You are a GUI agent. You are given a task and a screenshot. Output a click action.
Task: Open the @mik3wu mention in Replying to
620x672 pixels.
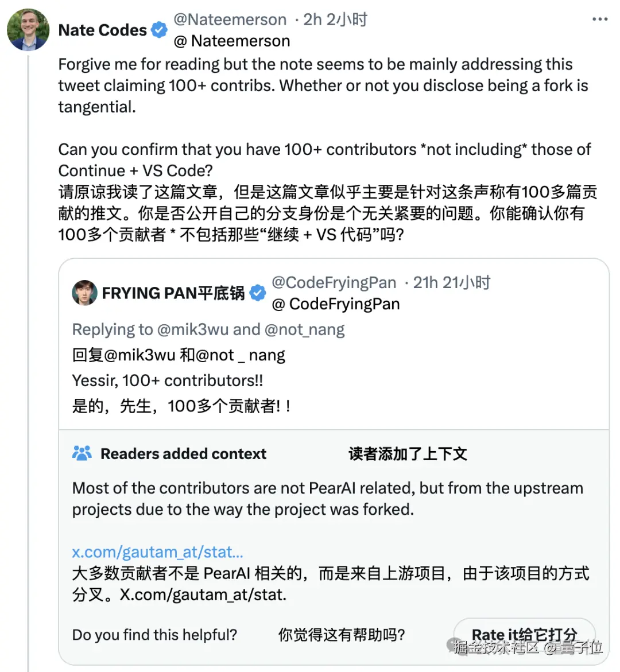(x=192, y=329)
